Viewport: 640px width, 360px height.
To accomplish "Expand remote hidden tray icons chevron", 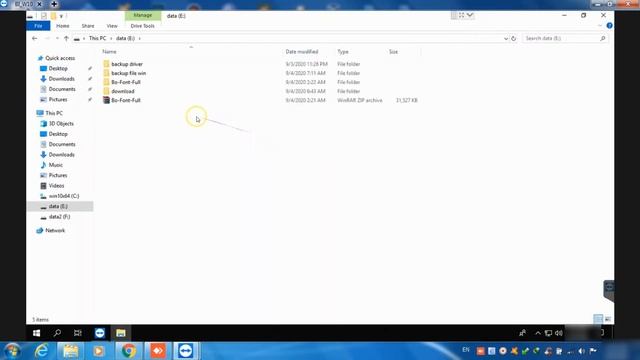I will (x=538, y=333).
